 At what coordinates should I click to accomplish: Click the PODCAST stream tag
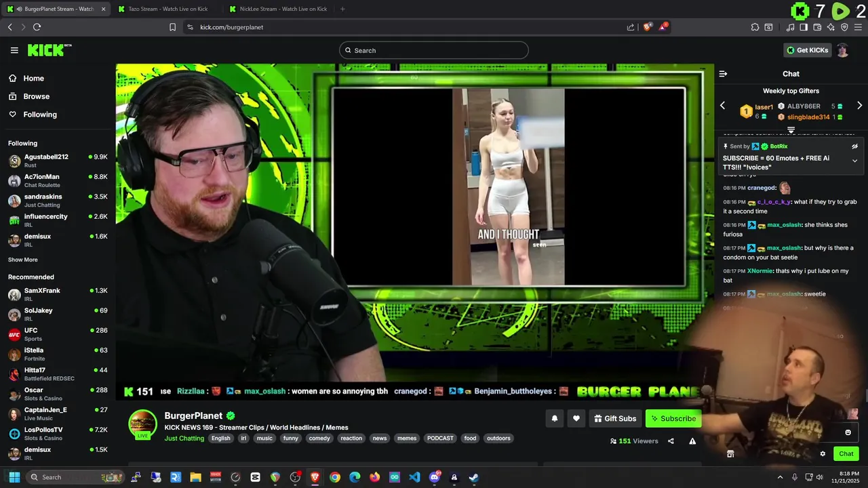440,439
